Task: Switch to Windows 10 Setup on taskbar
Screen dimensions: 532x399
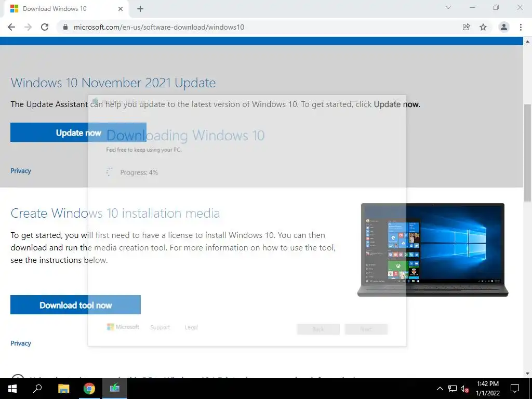Action: coord(115,389)
